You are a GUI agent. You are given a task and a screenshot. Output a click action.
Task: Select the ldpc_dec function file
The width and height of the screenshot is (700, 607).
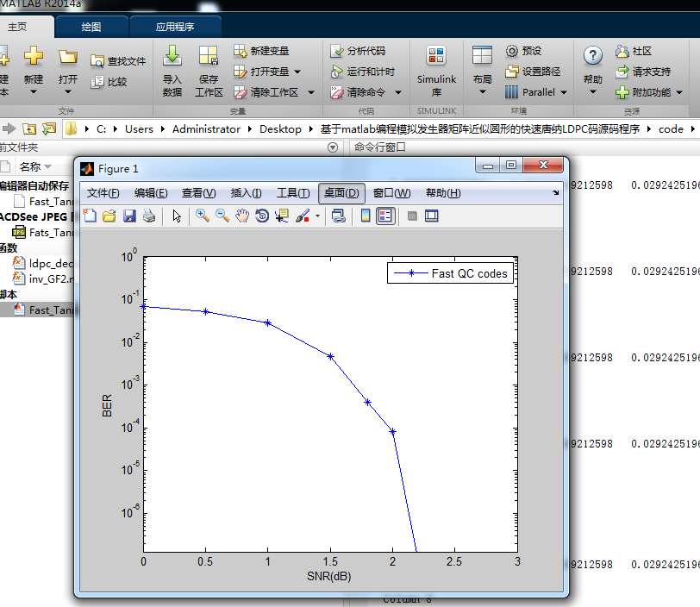pyautogui.click(x=42, y=264)
